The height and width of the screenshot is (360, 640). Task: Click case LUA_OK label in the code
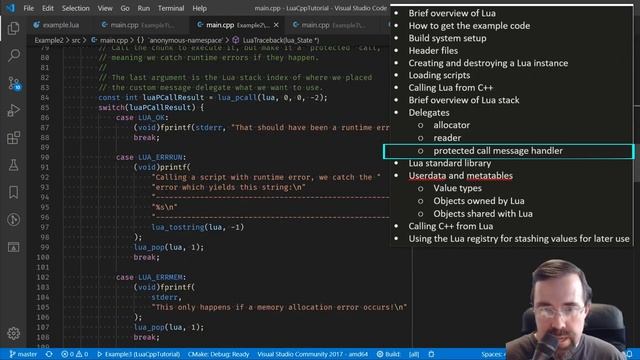[142, 118]
